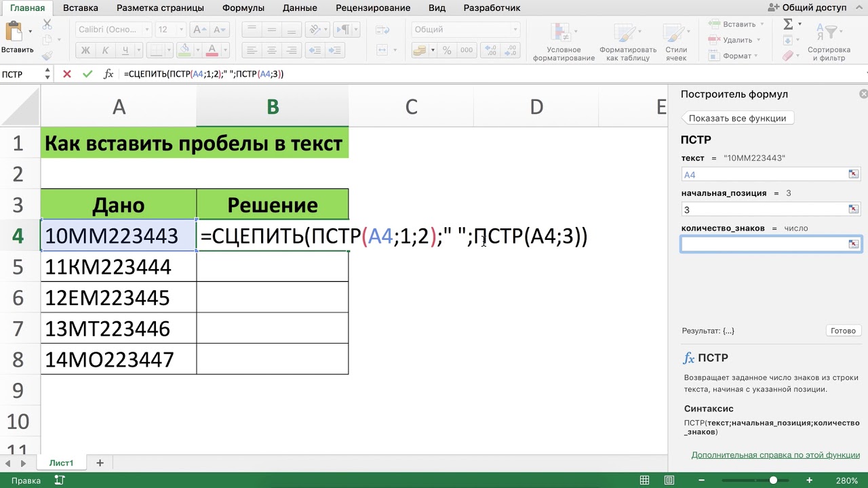Image resolution: width=868 pixels, height=488 pixels.
Task: Click the начальная_позиция input field
Action: click(x=771, y=209)
